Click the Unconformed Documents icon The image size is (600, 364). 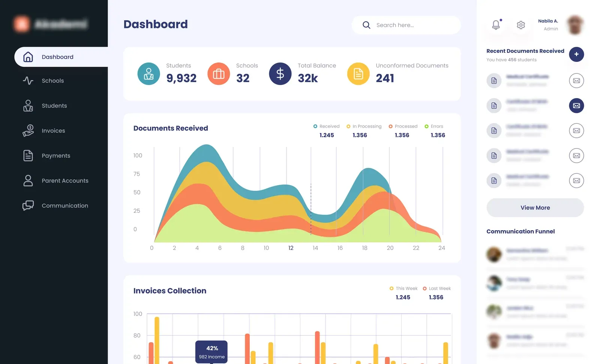coord(358,74)
